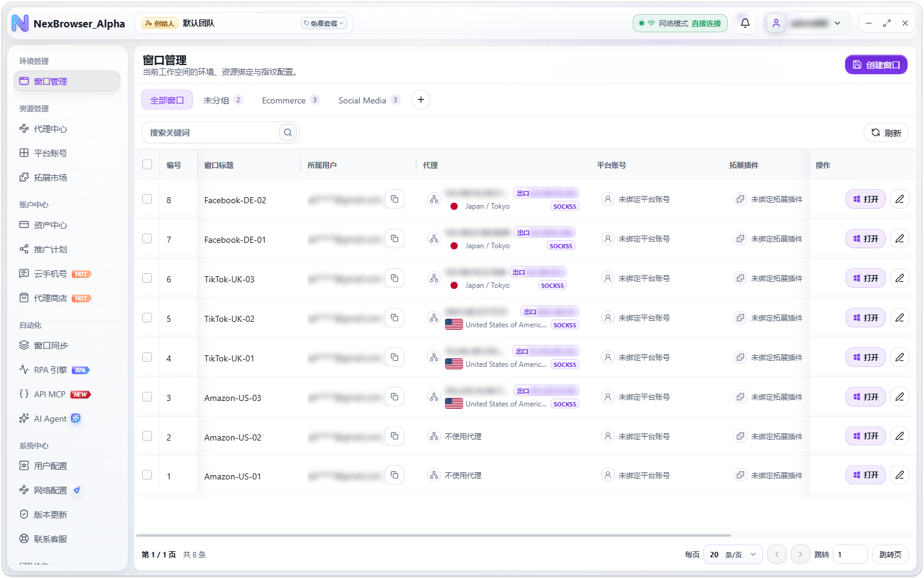Check the Amazon-US-02 row checkbox
The image size is (924, 578).
pyautogui.click(x=147, y=436)
